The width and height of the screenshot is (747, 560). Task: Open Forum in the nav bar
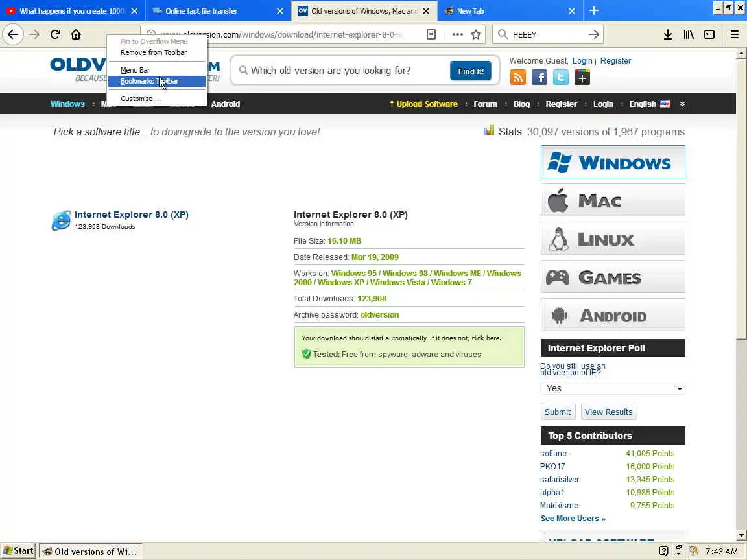(485, 104)
